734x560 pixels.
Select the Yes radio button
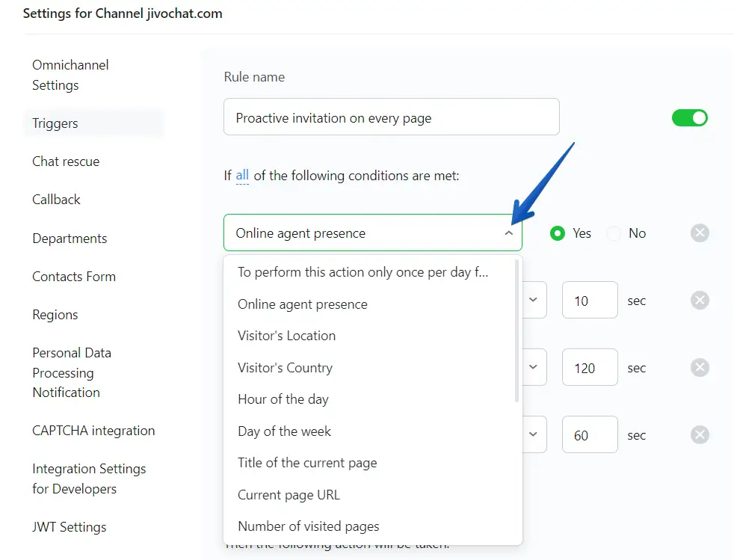point(557,233)
